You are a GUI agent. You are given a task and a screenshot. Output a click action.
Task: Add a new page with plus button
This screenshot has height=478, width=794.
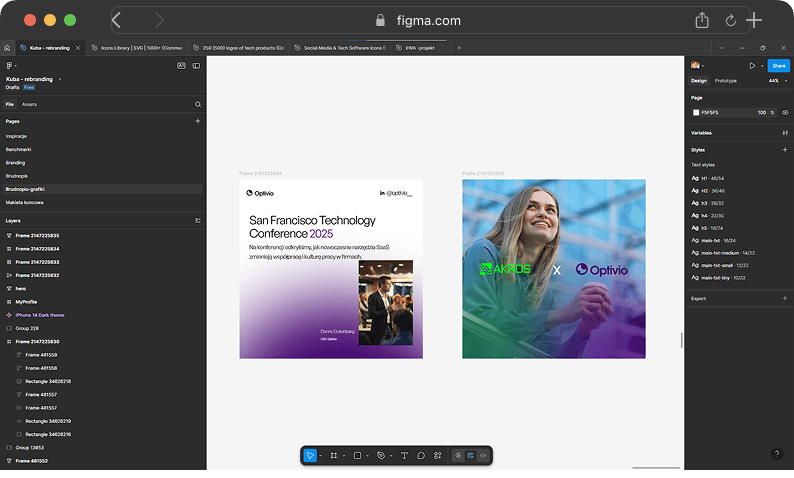click(x=197, y=120)
